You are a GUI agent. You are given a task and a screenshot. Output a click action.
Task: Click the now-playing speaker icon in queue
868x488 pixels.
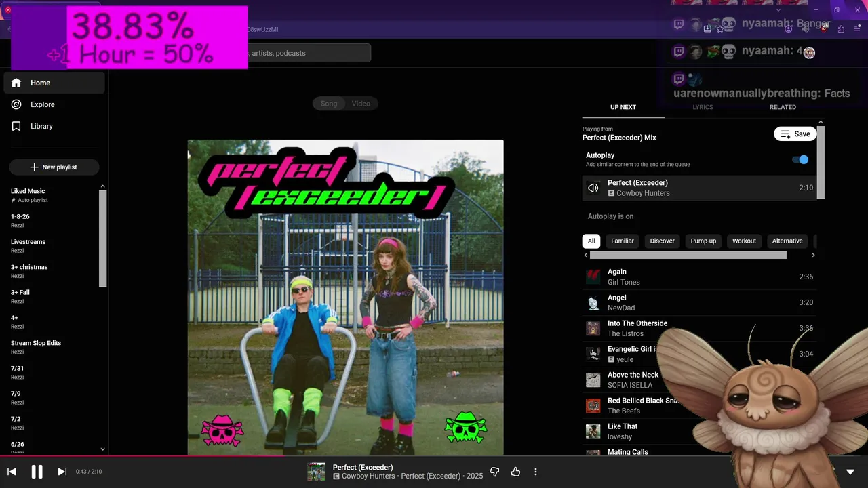coord(593,188)
